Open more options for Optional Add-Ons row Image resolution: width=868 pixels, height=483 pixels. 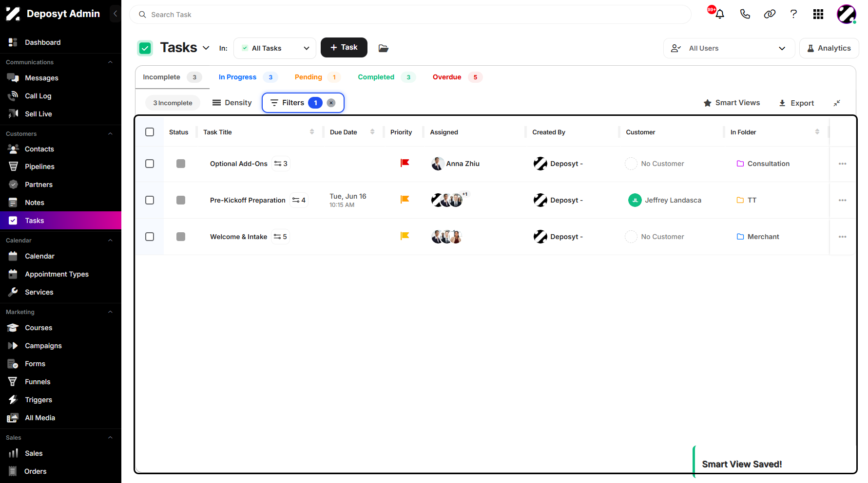843,164
